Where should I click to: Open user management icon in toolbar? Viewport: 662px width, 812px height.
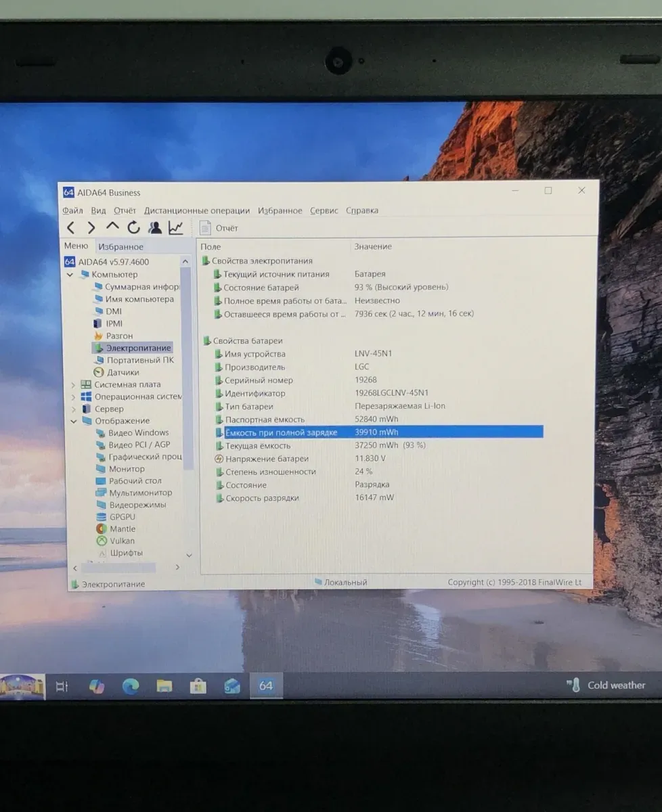click(x=155, y=228)
